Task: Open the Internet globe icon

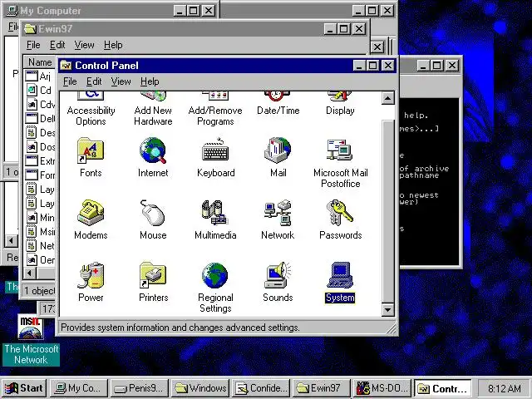Action: click(x=153, y=151)
